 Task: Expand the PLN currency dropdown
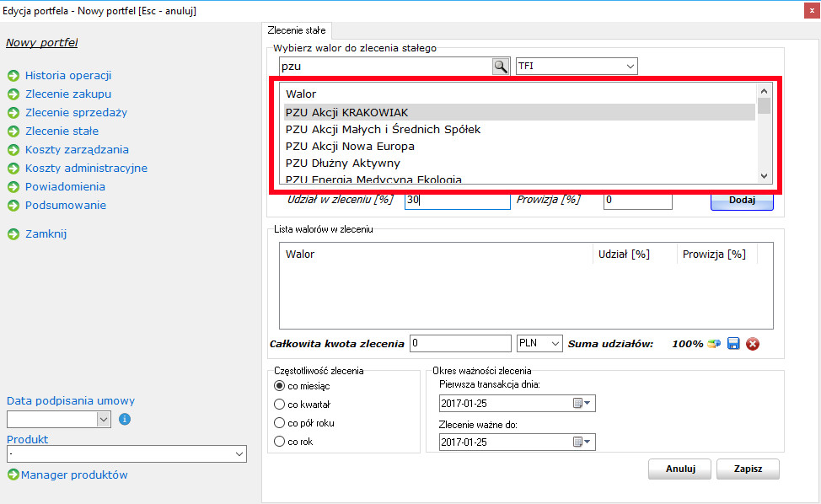[x=554, y=343]
